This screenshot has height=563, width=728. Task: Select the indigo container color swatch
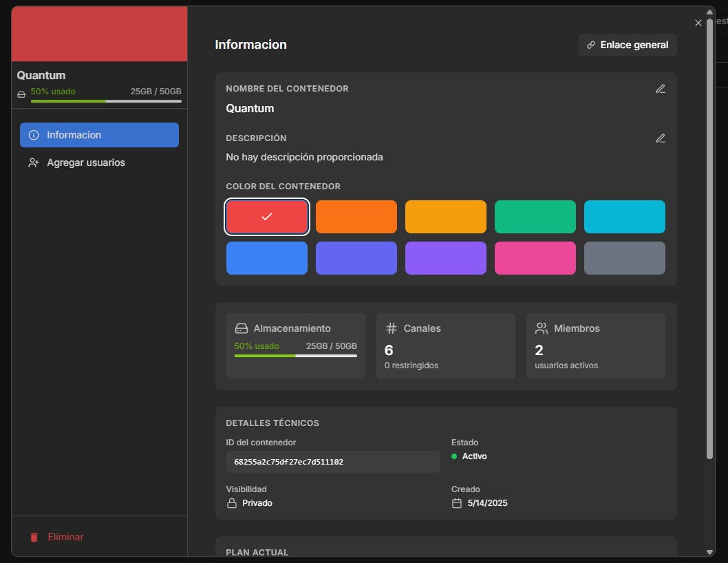pyautogui.click(x=356, y=258)
